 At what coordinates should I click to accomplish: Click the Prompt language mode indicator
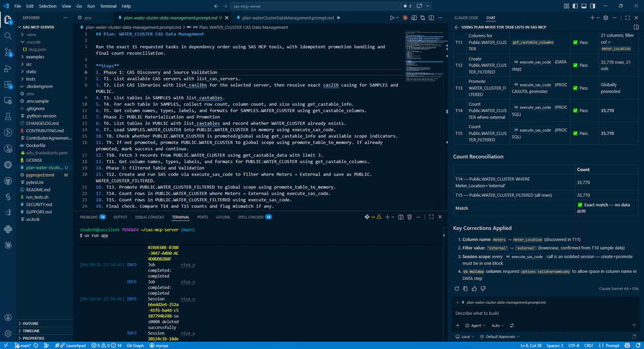coord(609,346)
